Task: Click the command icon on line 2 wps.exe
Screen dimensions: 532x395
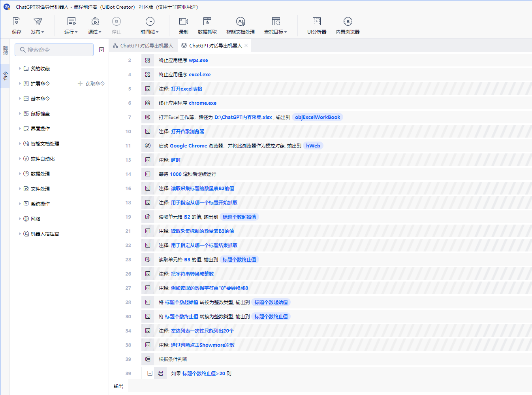Action: (x=148, y=60)
